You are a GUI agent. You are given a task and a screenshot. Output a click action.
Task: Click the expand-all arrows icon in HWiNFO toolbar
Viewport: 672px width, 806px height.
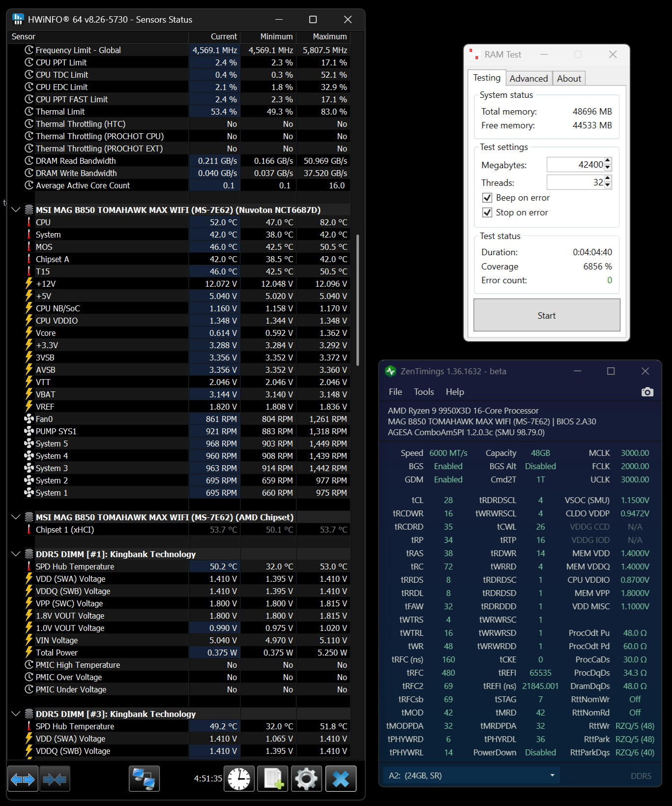point(23,779)
